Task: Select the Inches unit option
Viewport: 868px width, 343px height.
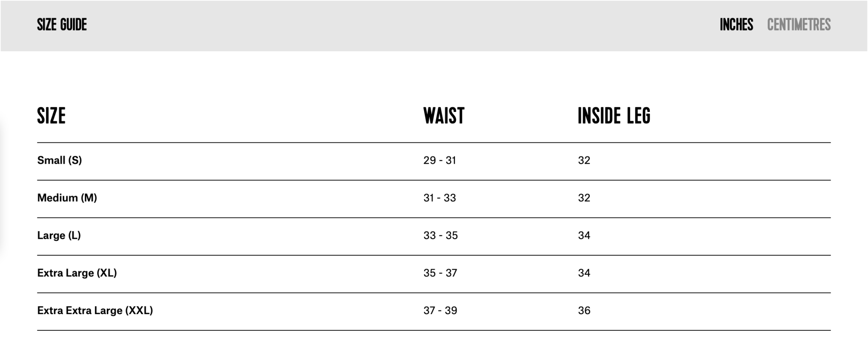Action: (x=736, y=25)
